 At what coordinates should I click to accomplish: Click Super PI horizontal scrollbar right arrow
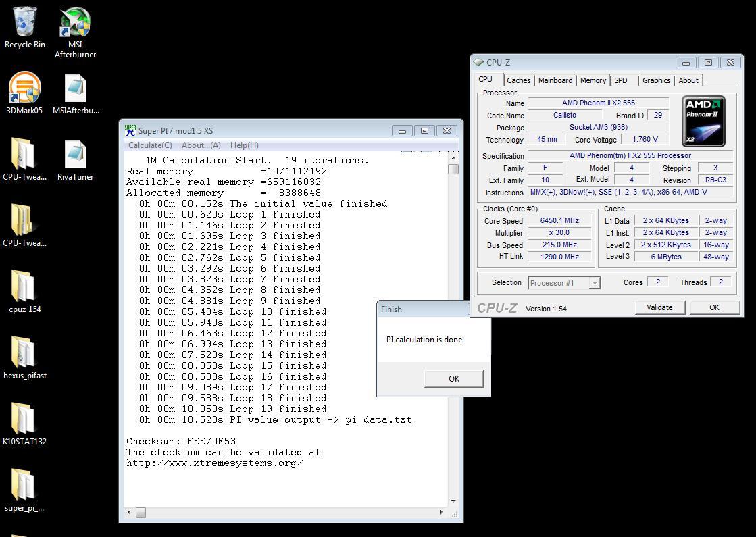pyautogui.click(x=442, y=513)
